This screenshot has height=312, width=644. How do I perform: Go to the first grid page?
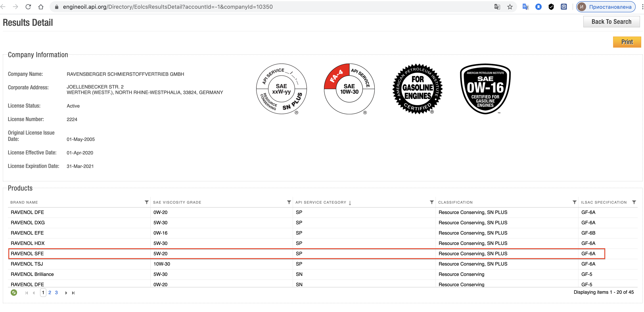[27, 293]
